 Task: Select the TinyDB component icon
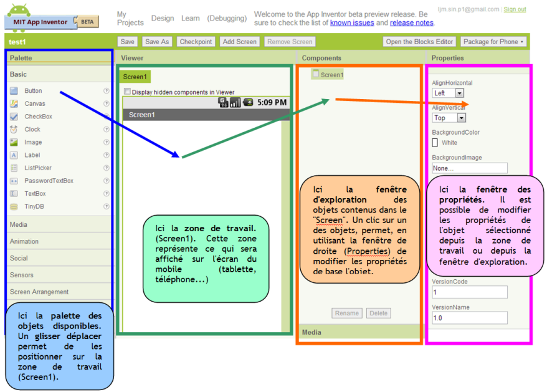14,207
